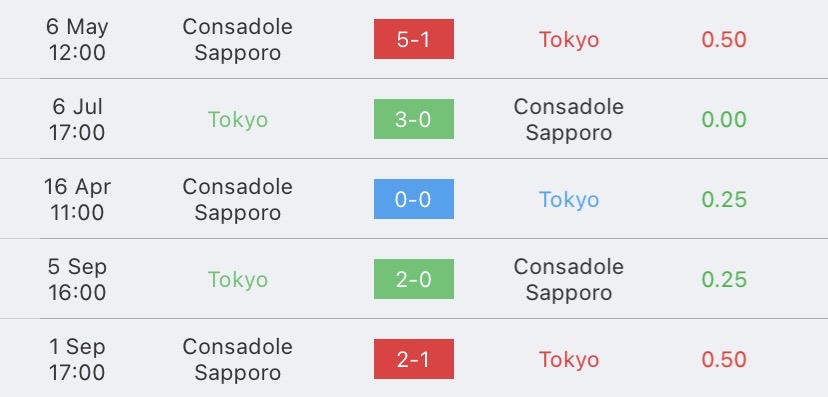This screenshot has width=828, height=397.
Task: Click the 16 Apr 11:00 date cell
Action: 77,200
